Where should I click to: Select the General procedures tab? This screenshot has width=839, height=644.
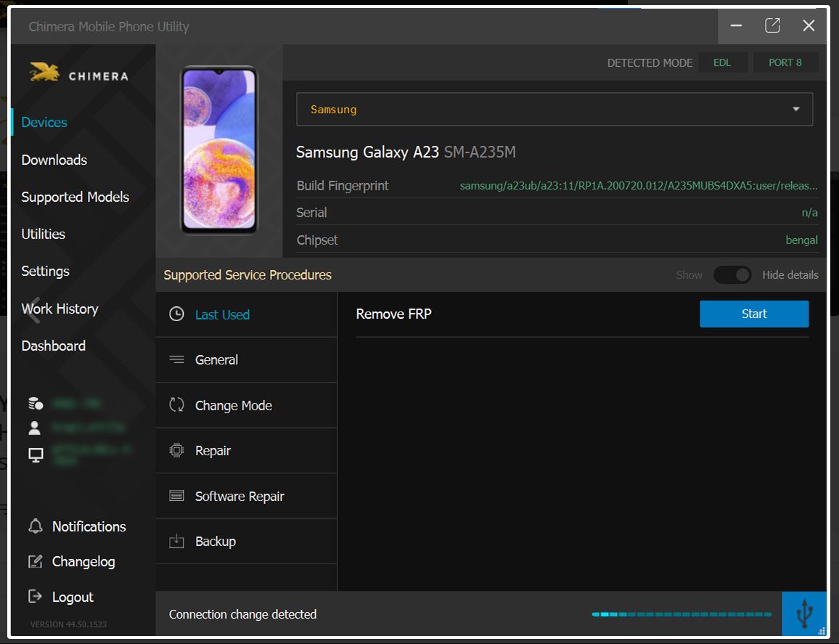246,359
